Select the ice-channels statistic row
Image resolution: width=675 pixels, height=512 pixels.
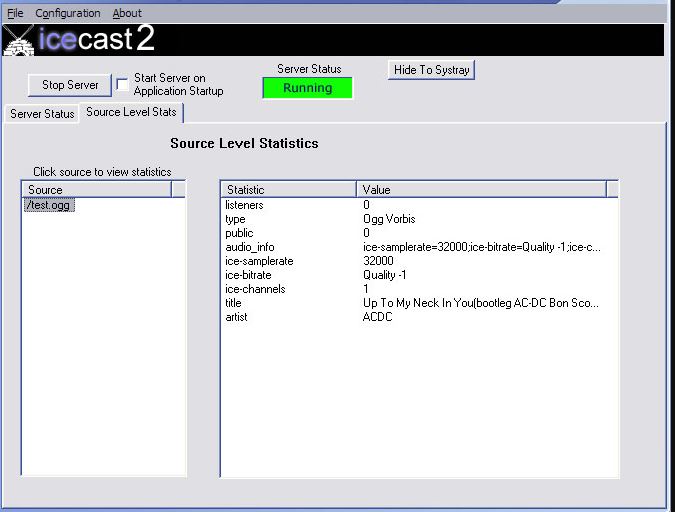click(x=419, y=289)
